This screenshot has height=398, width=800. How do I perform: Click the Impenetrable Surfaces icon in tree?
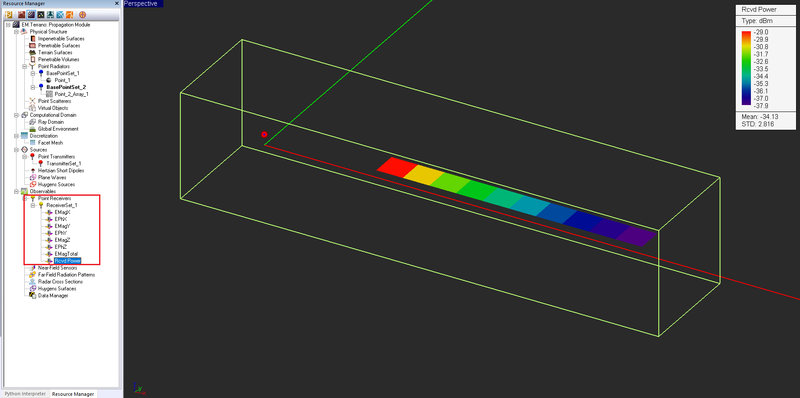point(33,39)
